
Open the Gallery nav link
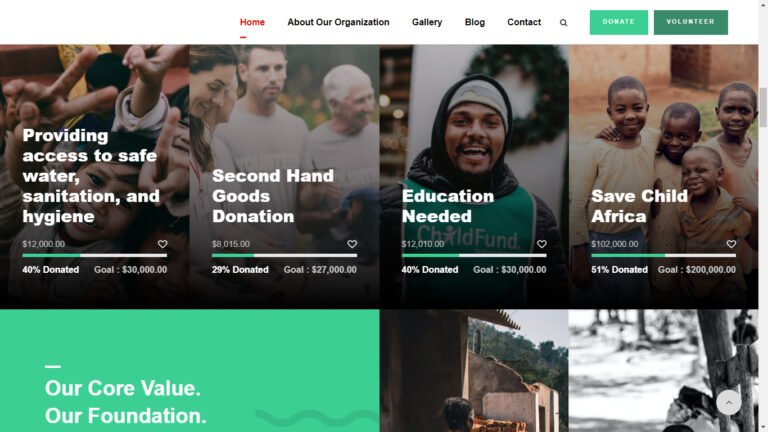coord(427,22)
